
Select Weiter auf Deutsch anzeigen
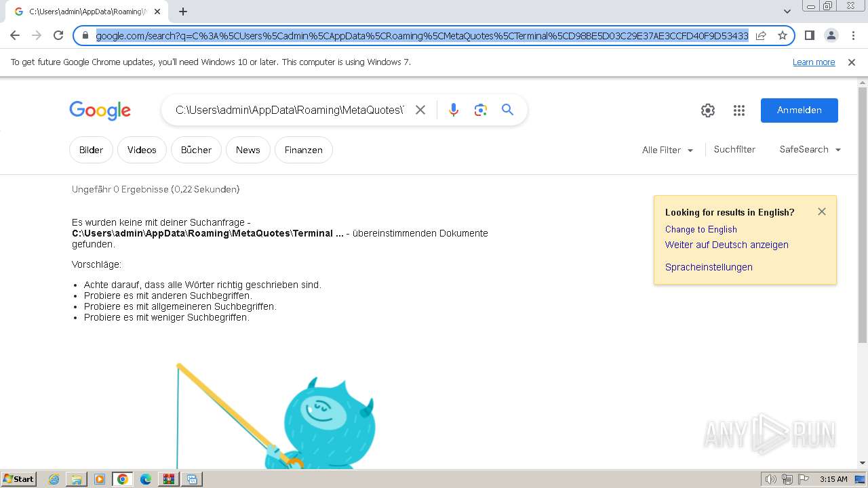726,245
